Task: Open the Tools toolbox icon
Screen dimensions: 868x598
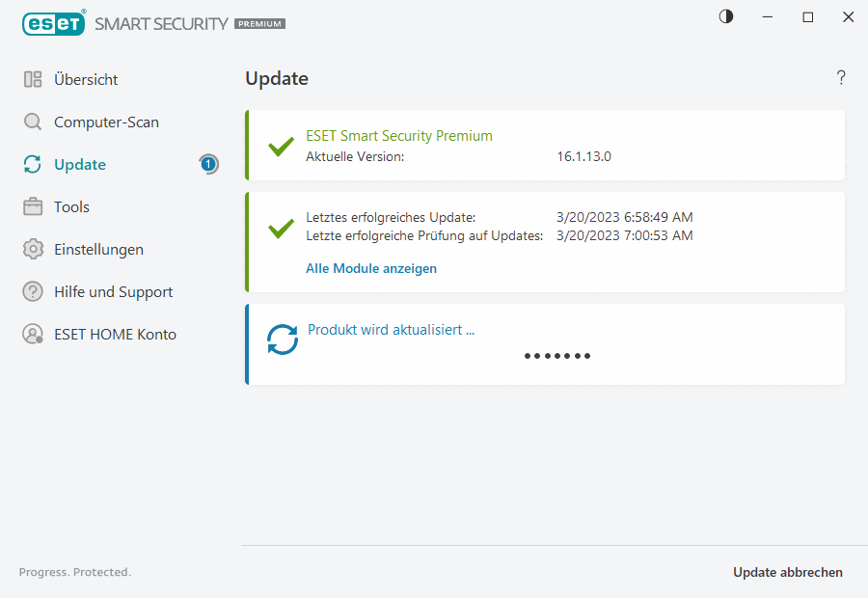Action: pyautogui.click(x=32, y=206)
